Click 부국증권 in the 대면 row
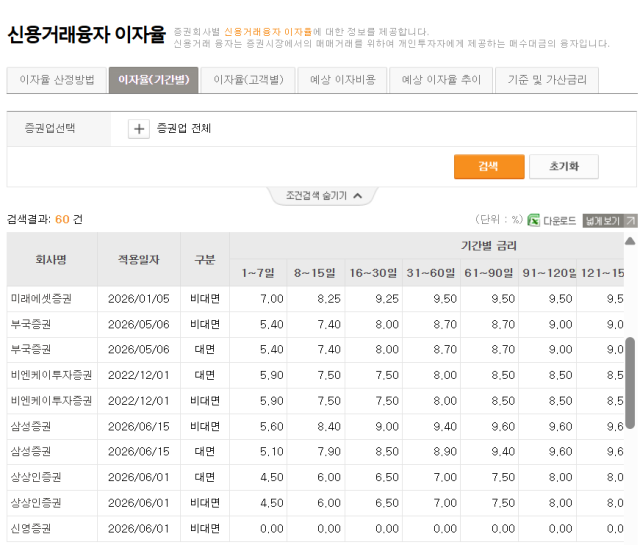 31,350
